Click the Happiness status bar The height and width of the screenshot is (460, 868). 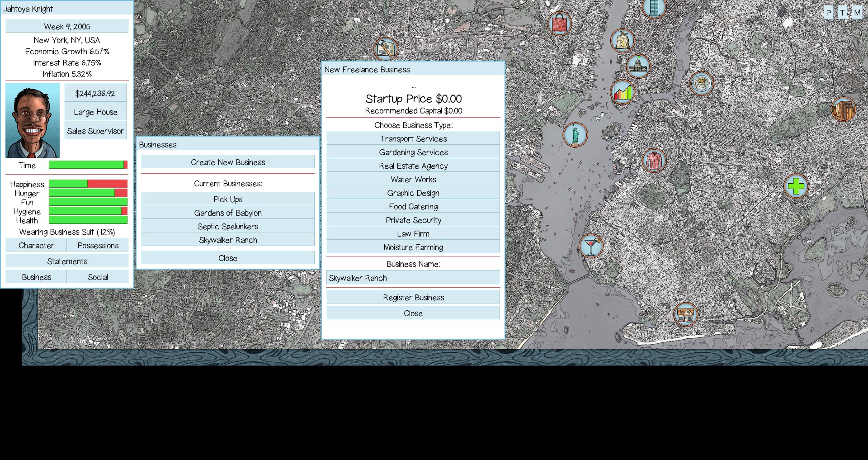[88, 184]
